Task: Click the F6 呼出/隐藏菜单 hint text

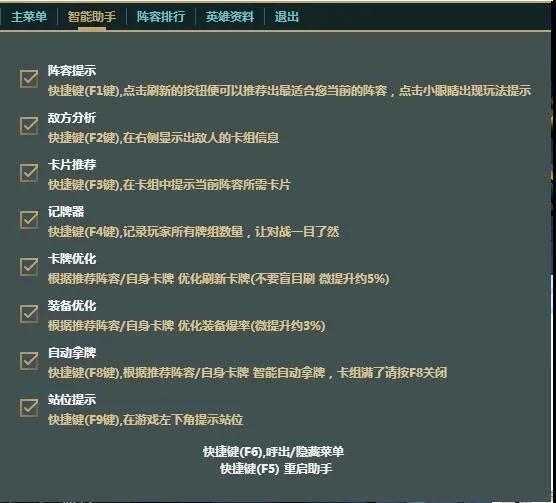Action: pos(273,452)
